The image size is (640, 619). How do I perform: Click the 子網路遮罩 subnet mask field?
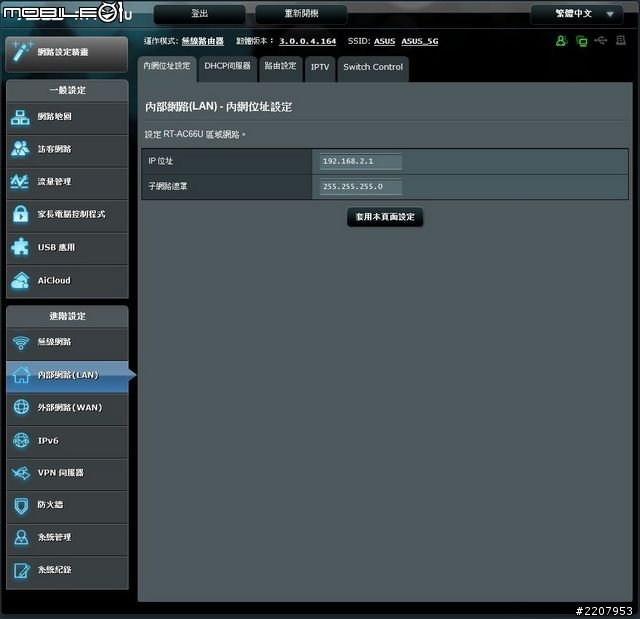[361, 187]
